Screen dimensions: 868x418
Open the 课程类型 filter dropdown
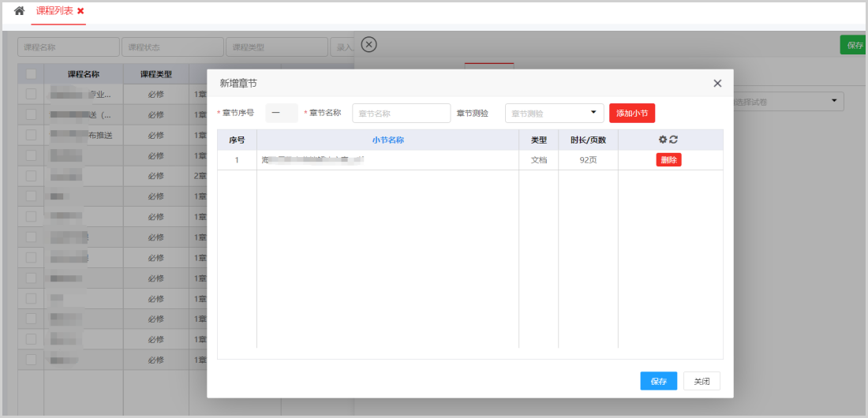(276, 47)
